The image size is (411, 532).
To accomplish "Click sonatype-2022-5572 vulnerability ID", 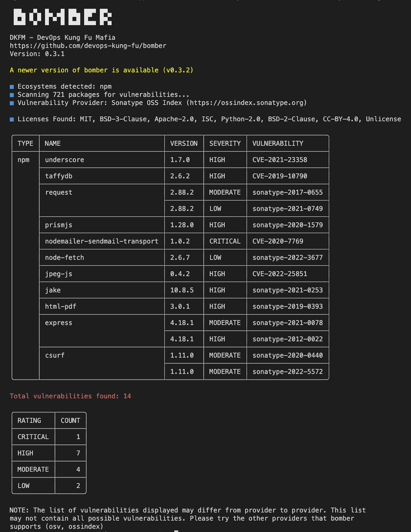I will point(288,372).
